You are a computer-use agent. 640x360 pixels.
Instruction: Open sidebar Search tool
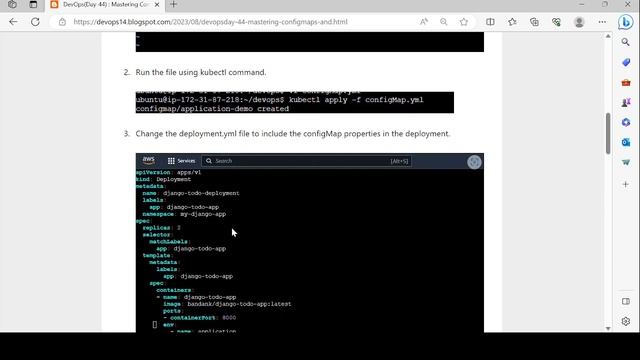pos(626,42)
